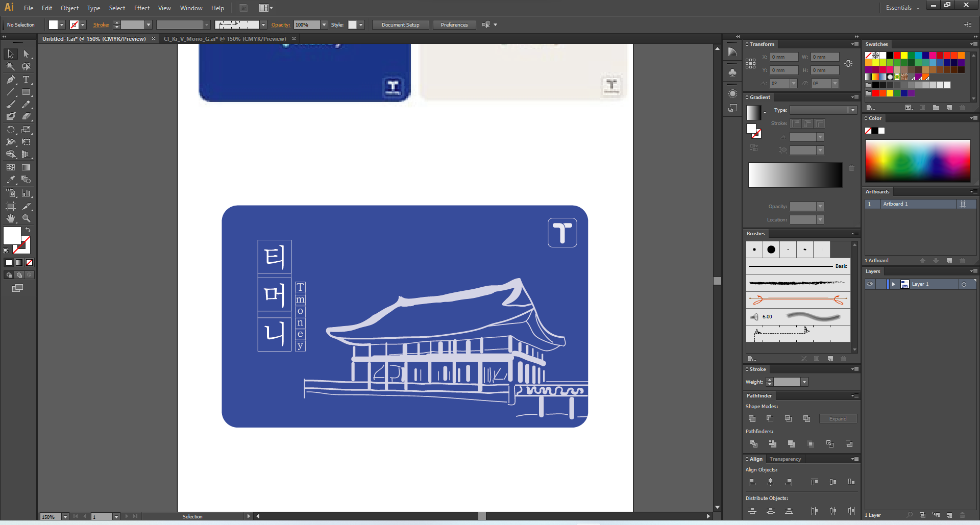The width and height of the screenshot is (980, 525).
Task: Click Pathfinder Expand button
Action: tap(838, 419)
